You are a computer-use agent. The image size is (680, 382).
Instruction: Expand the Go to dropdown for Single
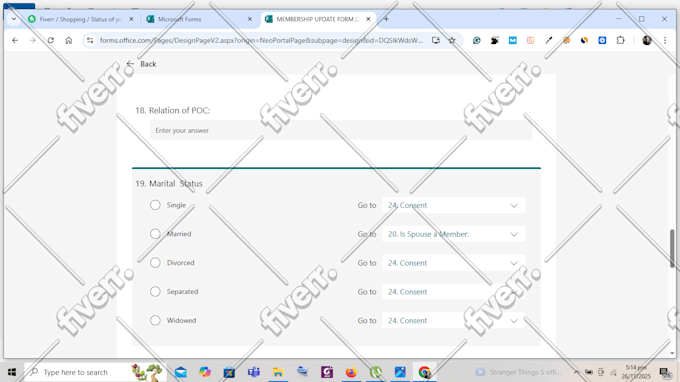tap(453, 205)
